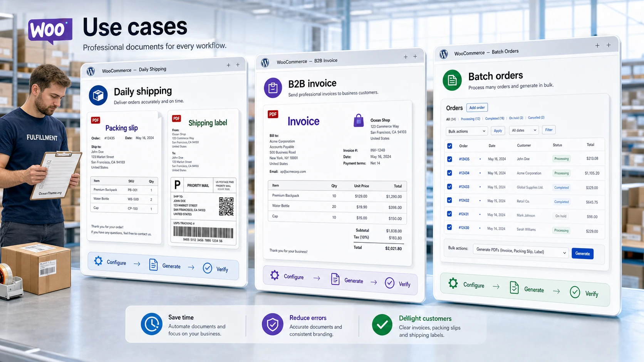Click WordPress logo in B2B Invoice window

click(265, 63)
